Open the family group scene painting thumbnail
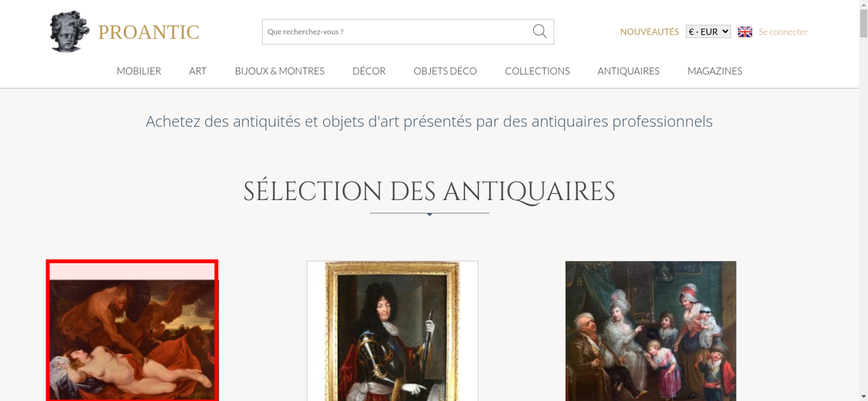Viewport: 868px width, 401px height. pos(651,331)
